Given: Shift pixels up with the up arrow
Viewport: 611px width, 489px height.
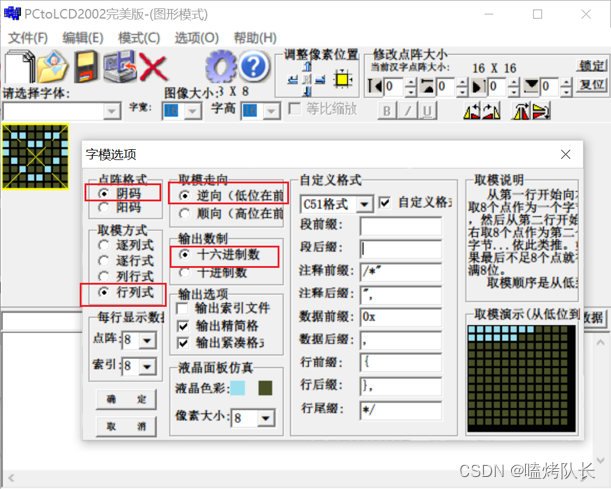Looking at the screenshot, I should point(307,67).
